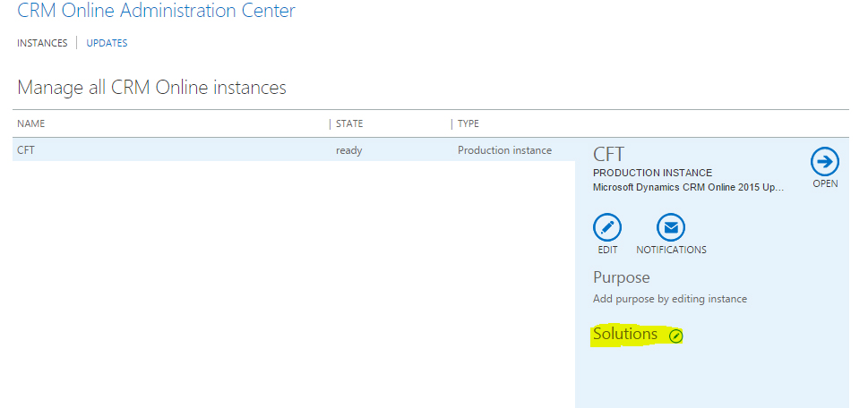Click the highlighted Solutions heading
This screenshot has height=408, width=868.
625,334
